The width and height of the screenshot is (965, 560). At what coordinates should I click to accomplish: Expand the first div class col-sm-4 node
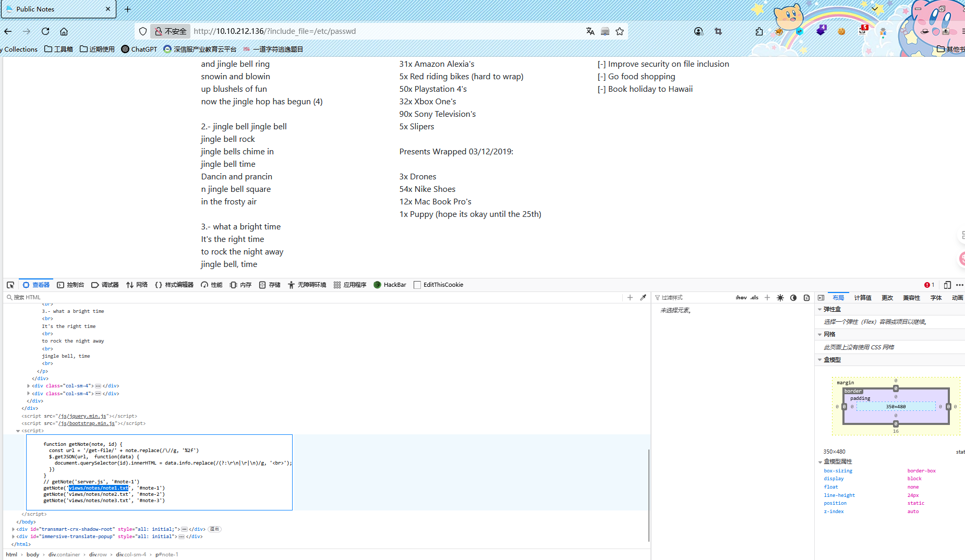28,386
